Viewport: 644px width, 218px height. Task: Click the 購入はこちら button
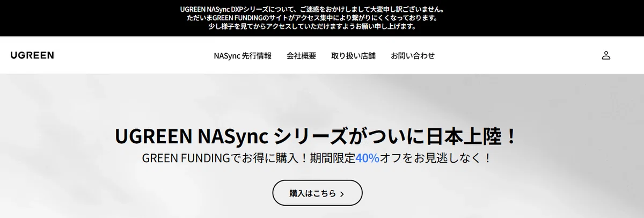pos(317,193)
